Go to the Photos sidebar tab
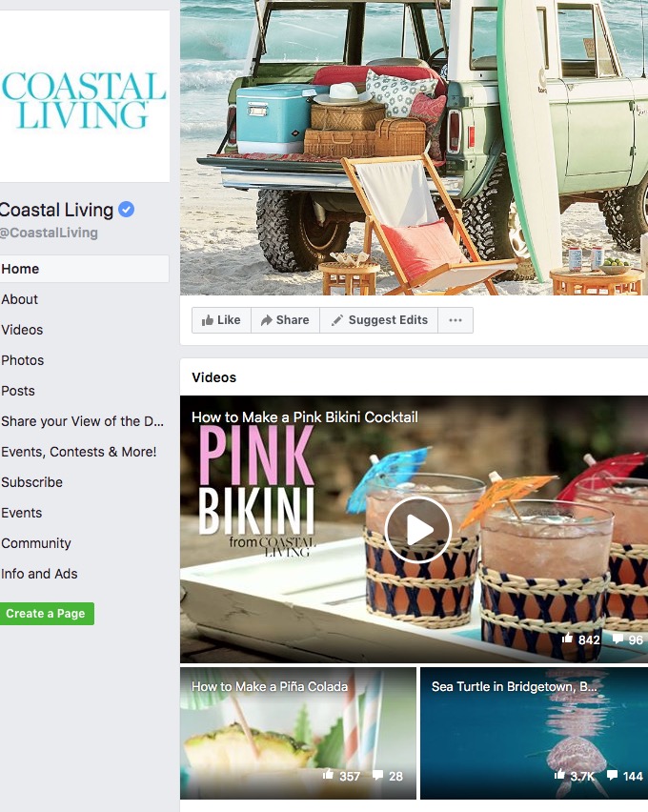 tap(22, 360)
